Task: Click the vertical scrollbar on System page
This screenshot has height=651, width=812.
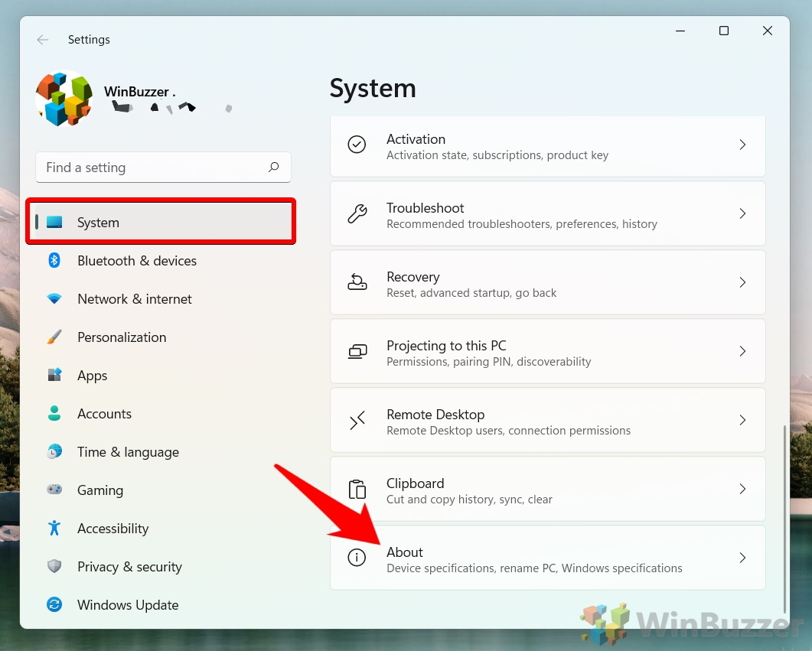Action: coord(784,518)
